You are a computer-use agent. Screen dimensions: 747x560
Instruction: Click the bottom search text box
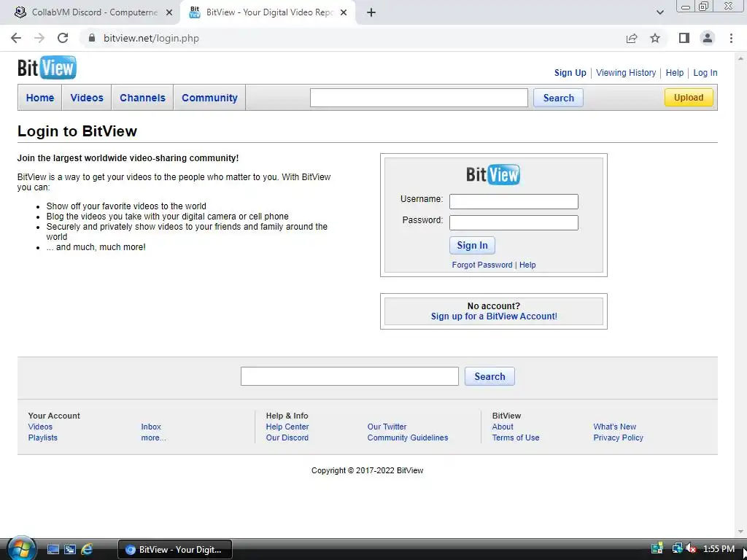point(349,376)
